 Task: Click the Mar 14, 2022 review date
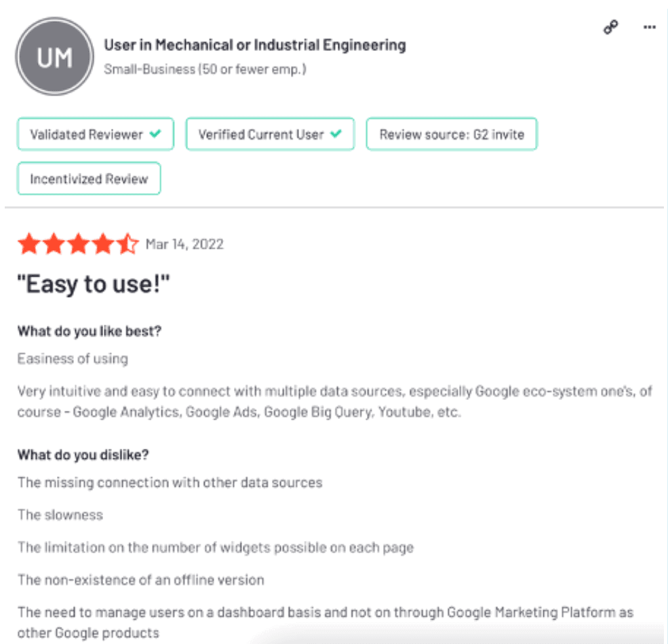[184, 244]
